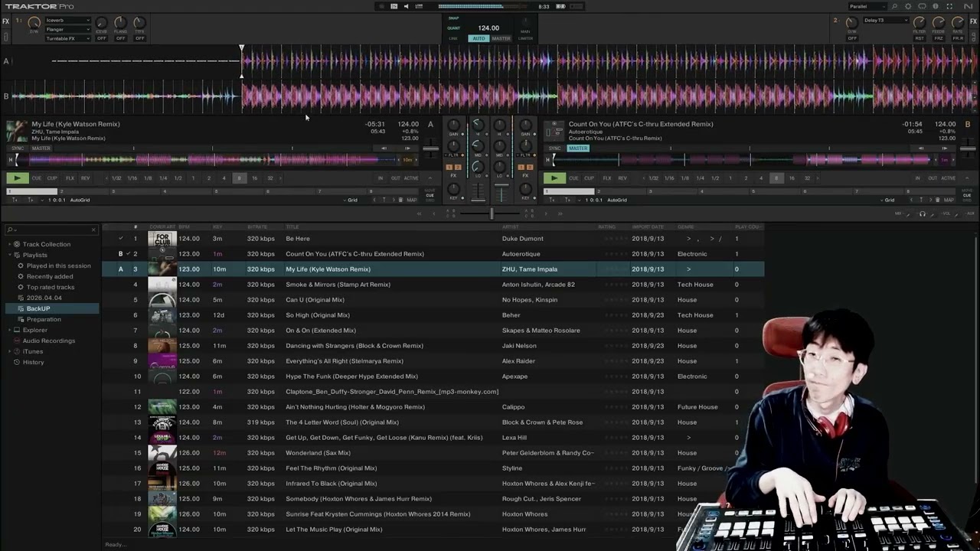This screenshot has width=980, height=551.
Task: Open Turntable FX selector dropdown
Action: click(x=67, y=38)
